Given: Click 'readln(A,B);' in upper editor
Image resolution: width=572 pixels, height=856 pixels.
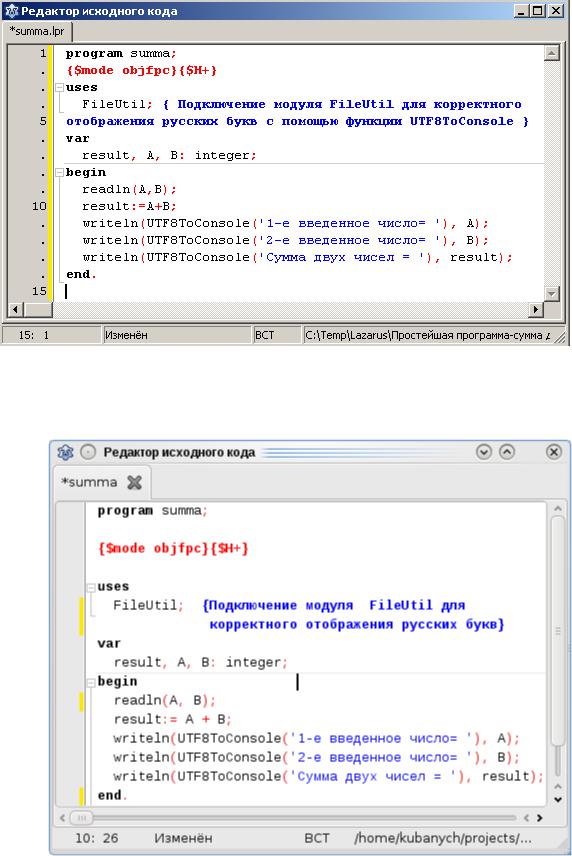Looking at the screenshot, I should click(129, 189).
